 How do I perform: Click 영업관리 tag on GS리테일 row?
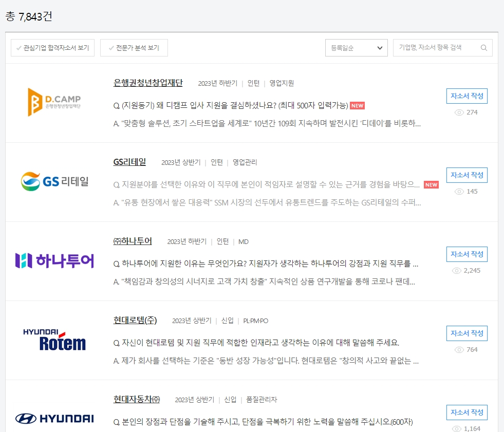245,162
